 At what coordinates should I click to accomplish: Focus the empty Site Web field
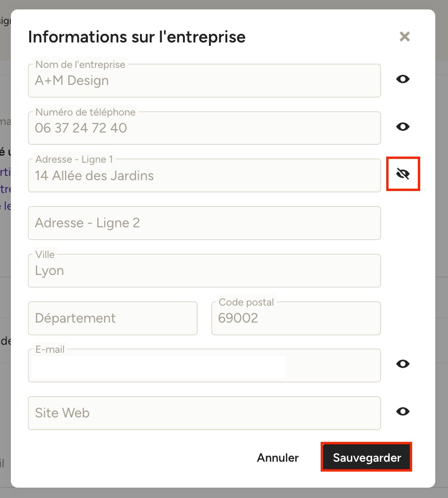(204, 413)
